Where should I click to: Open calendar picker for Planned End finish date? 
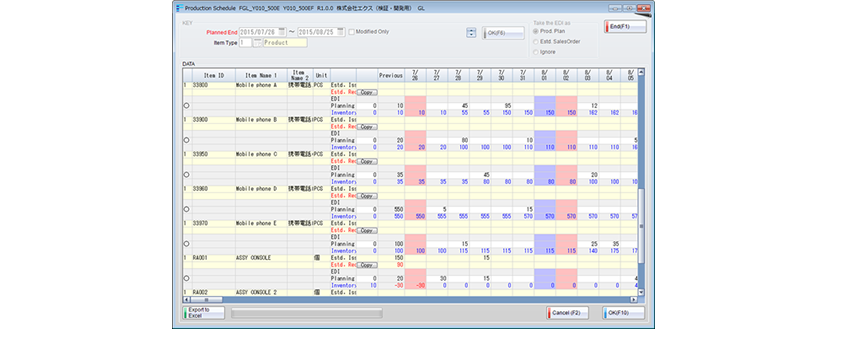click(341, 32)
